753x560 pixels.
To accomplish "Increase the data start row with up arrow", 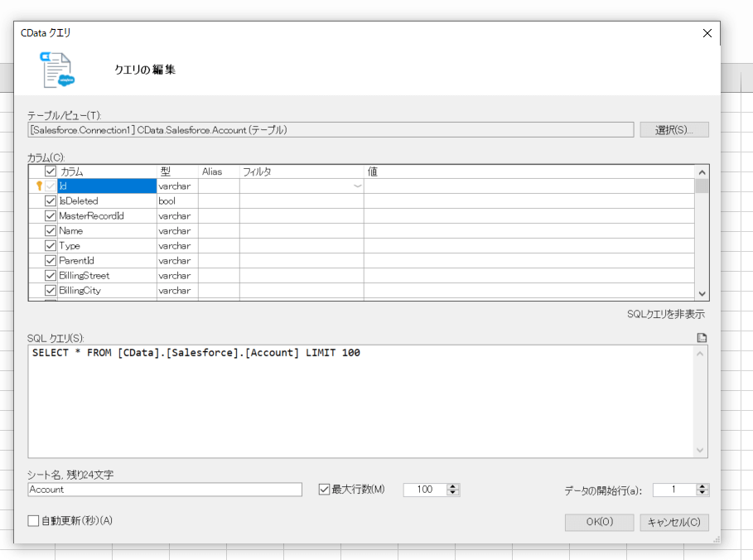I will [702, 486].
